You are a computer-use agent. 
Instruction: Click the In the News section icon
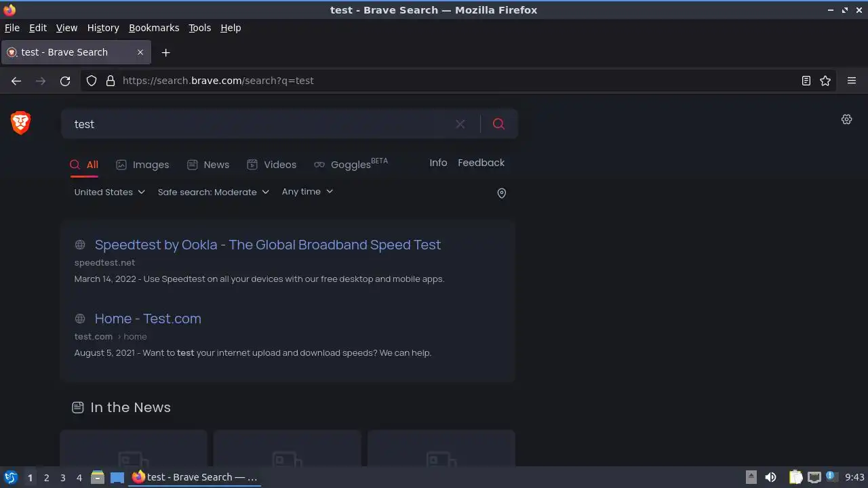coord(78,407)
